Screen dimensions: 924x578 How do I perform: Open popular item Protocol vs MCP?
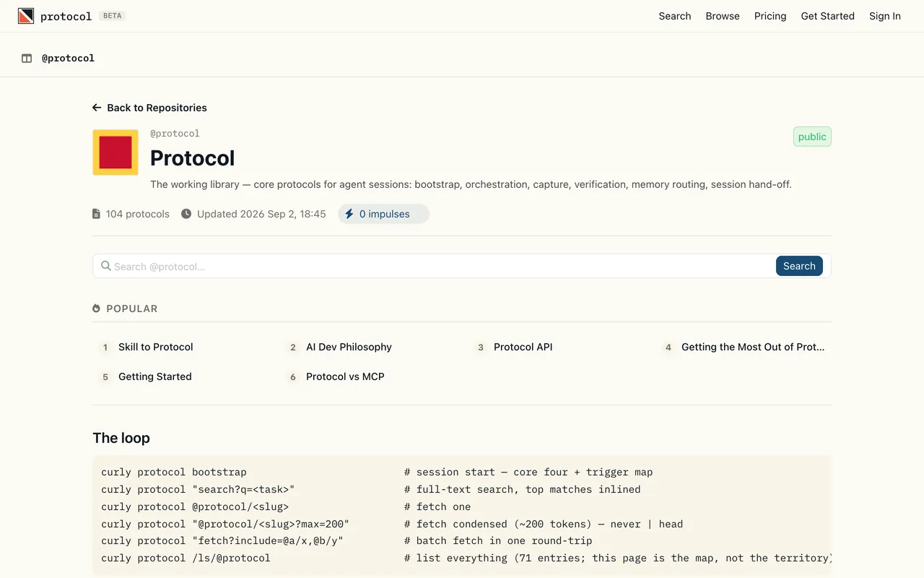coord(345,376)
